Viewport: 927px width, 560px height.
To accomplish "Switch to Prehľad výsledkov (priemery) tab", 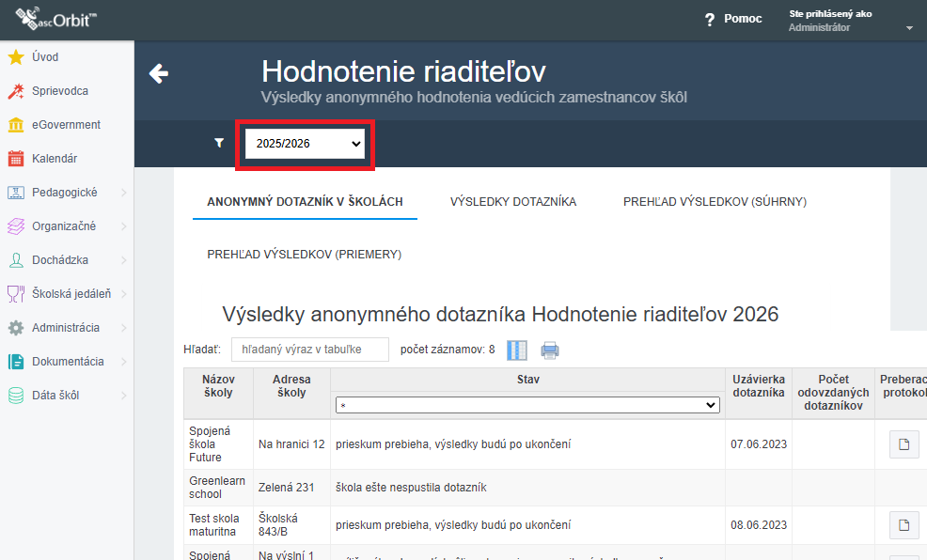I will 305,255.
